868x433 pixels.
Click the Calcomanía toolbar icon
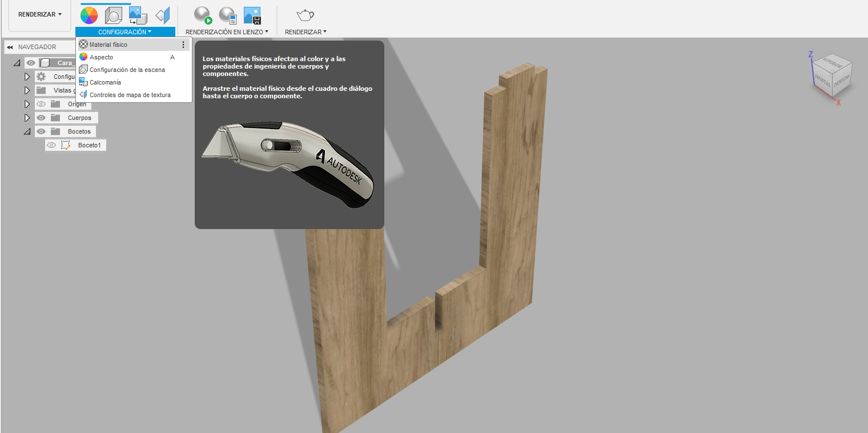138,15
